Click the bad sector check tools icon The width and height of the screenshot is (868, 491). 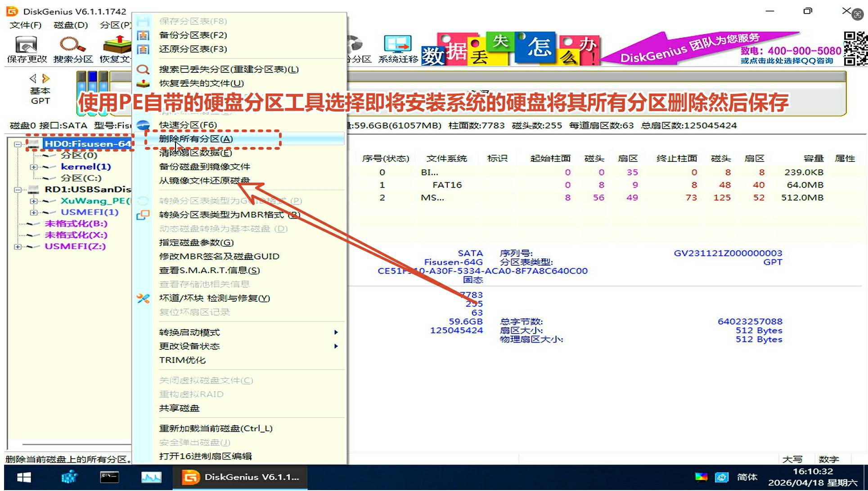(143, 298)
